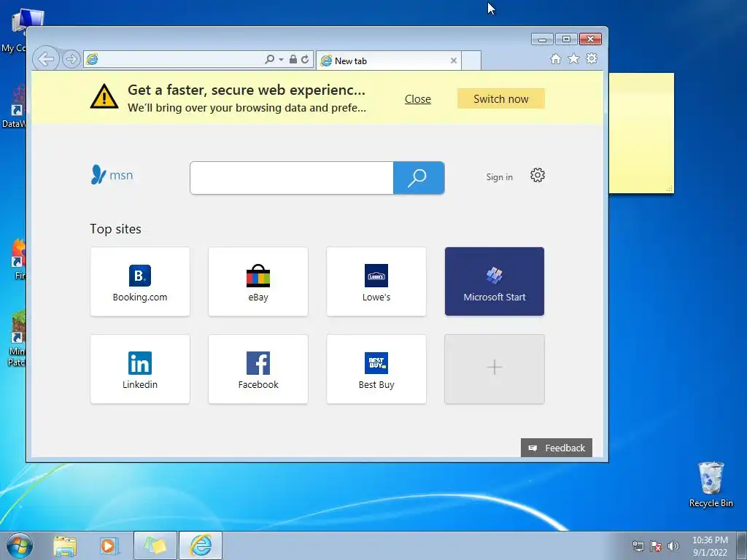
Task: Click the Internet Explorer taskbar button
Action: click(x=201, y=545)
